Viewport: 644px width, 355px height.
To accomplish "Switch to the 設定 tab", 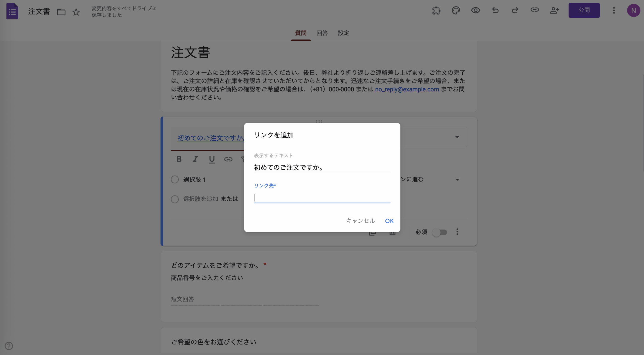I will (x=343, y=33).
